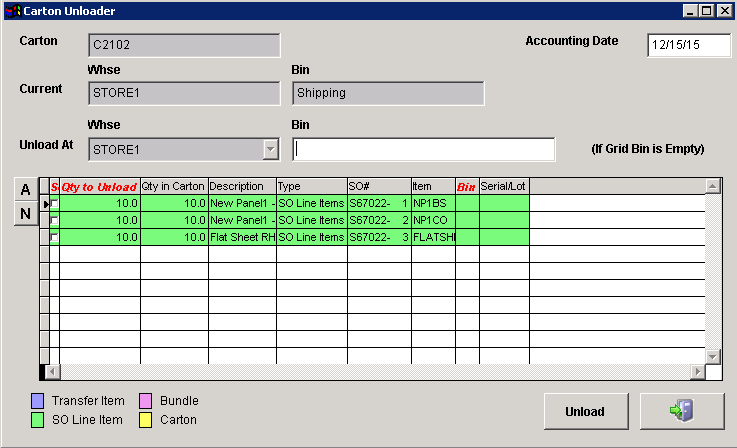737x448 pixels.
Task: Click the Unload At Bin input field
Action: 423,149
